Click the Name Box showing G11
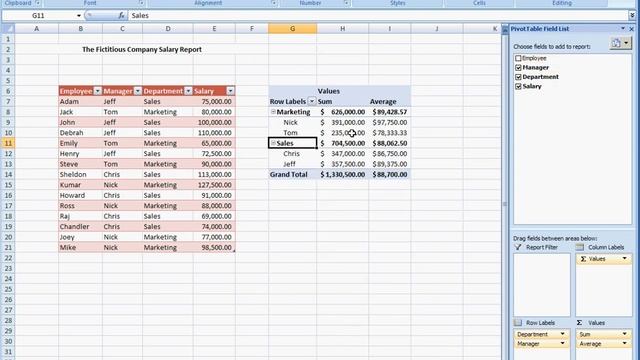 tap(38, 16)
